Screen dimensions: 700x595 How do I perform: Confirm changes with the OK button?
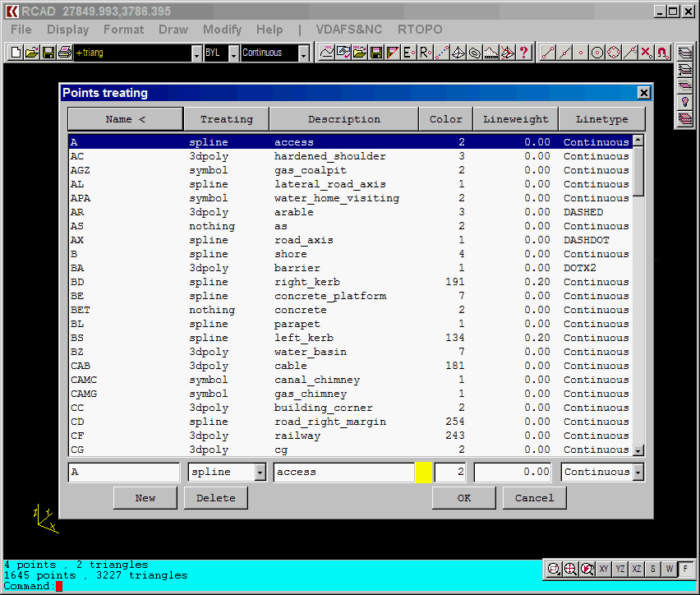(x=463, y=497)
